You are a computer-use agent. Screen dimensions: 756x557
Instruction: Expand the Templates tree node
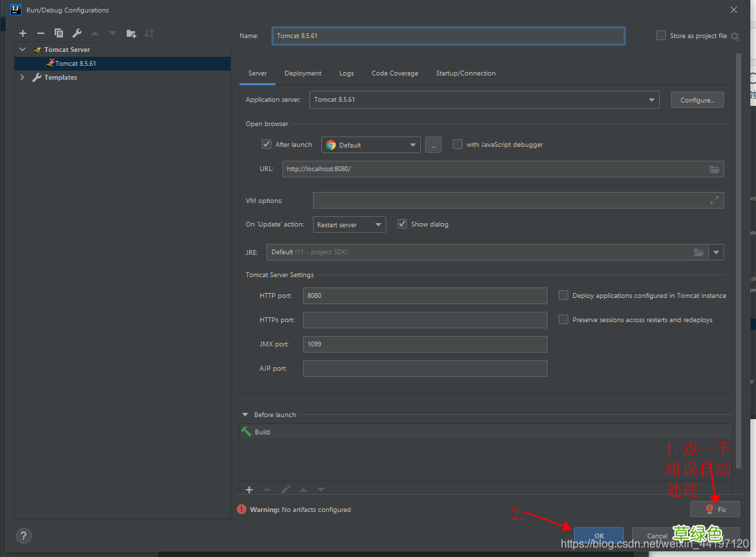(22, 78)
